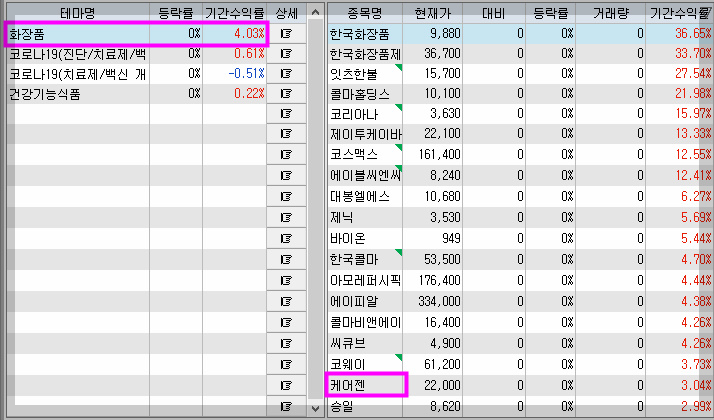Open detail icon for 화장품 theme
This screenshot has width=714, height=420.
pyautogui.click(x=286, y=34)
